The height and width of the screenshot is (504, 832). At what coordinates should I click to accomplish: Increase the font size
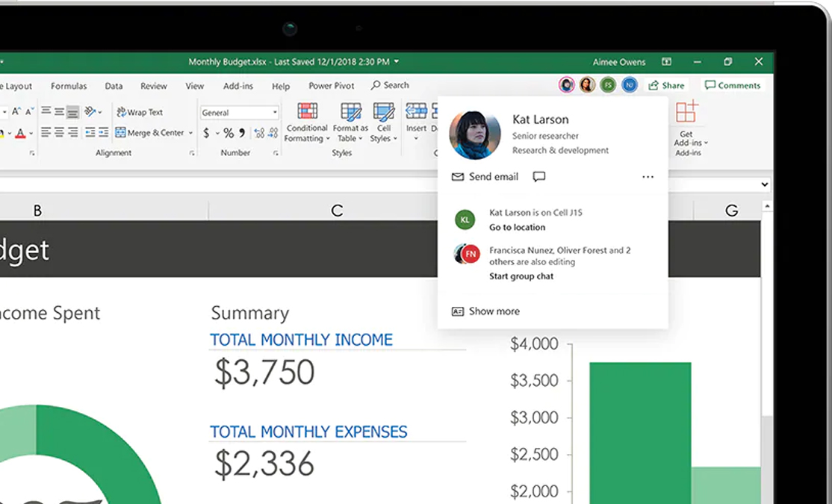(16, 111)
